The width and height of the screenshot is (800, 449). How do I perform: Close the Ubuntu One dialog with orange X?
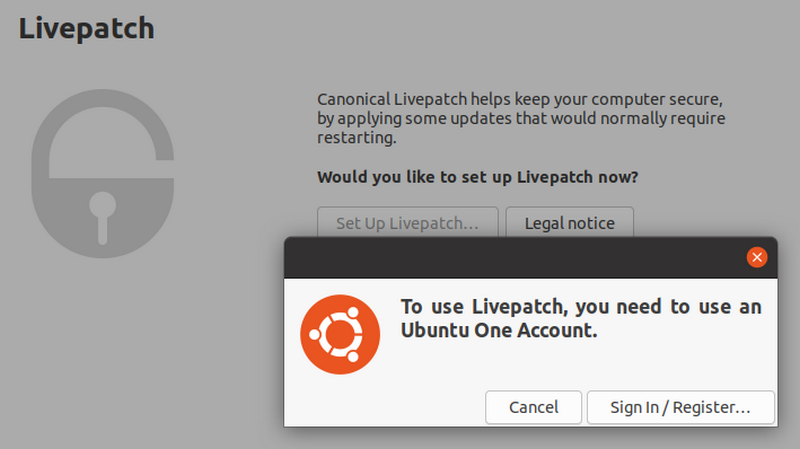click(x=757, y=257)
